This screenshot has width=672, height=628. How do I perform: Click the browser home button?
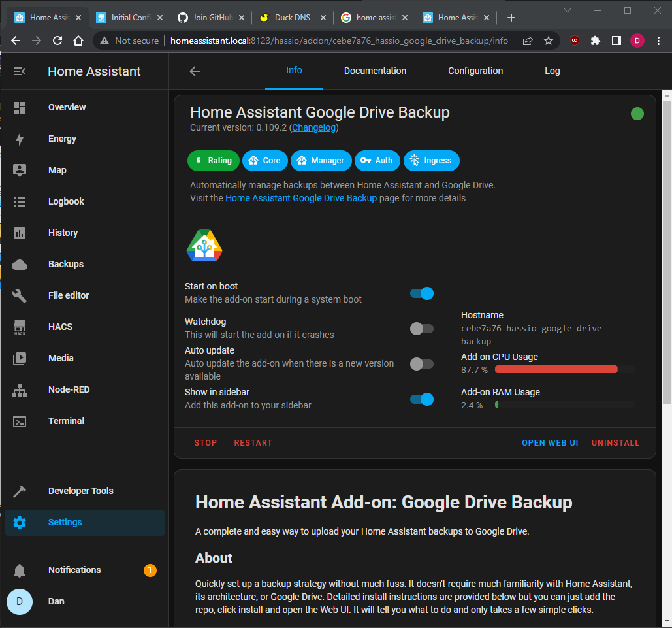pos(78,41)
